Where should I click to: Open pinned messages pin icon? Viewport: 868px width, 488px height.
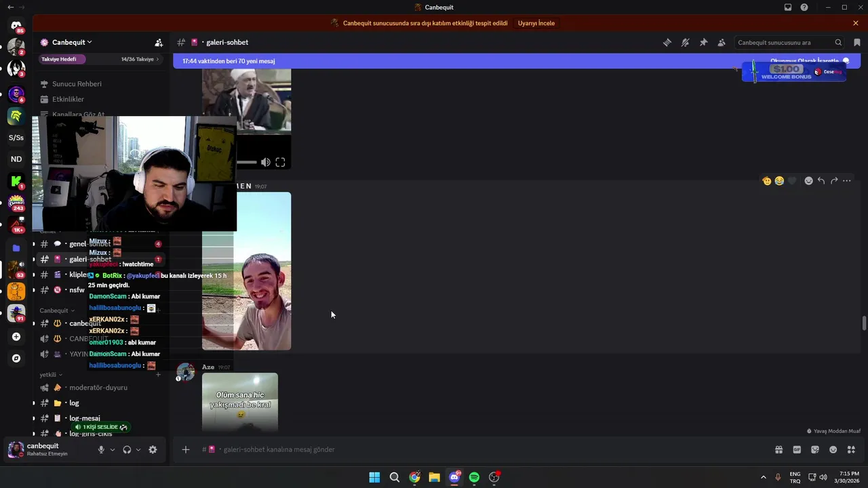pos(704,42)
